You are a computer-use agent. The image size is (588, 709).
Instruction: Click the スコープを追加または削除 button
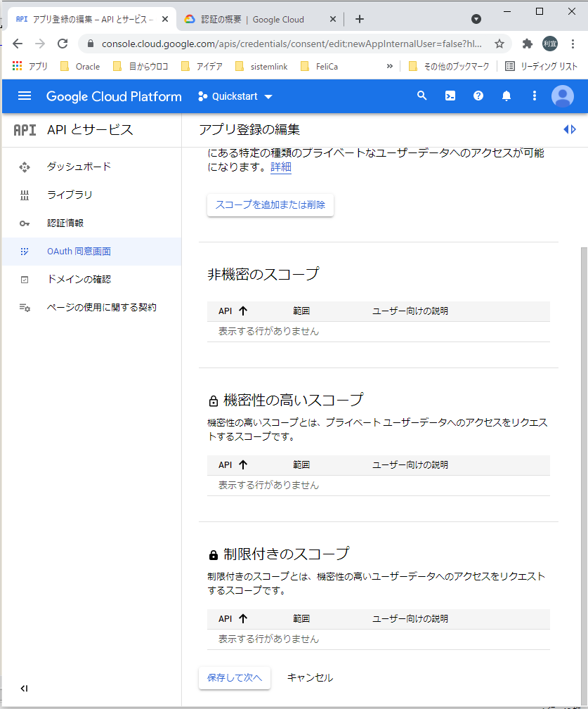pos(270,204)
